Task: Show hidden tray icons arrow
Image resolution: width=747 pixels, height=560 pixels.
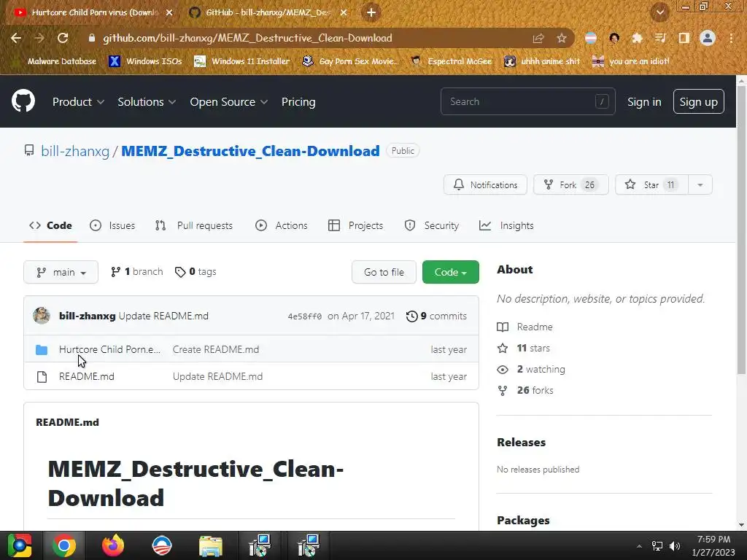Action: (639, 545)
